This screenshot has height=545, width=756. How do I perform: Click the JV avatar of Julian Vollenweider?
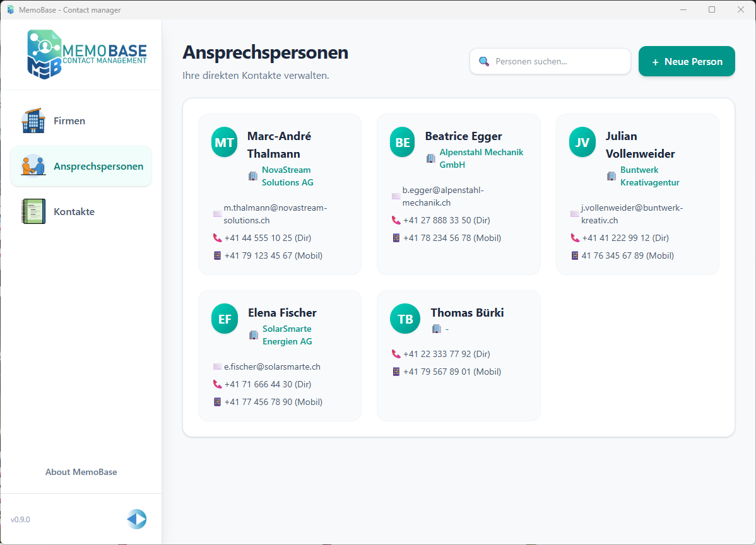(x=582, y=142)
